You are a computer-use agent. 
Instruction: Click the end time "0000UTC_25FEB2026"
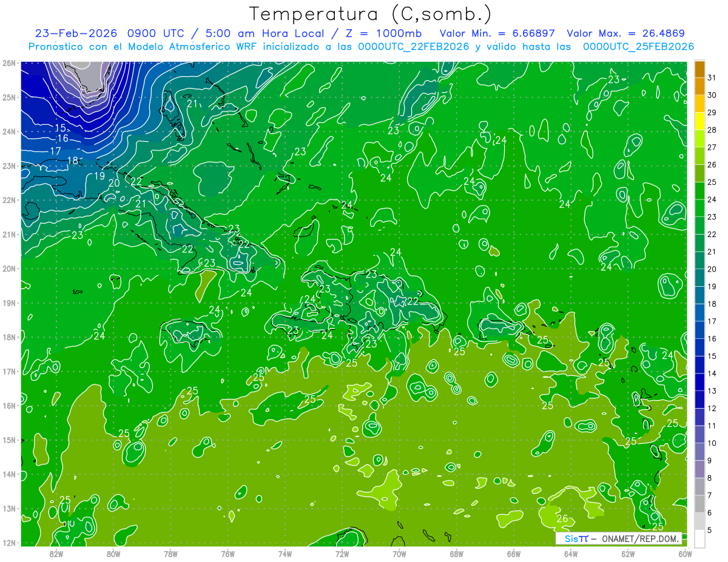tap(638, 47)
